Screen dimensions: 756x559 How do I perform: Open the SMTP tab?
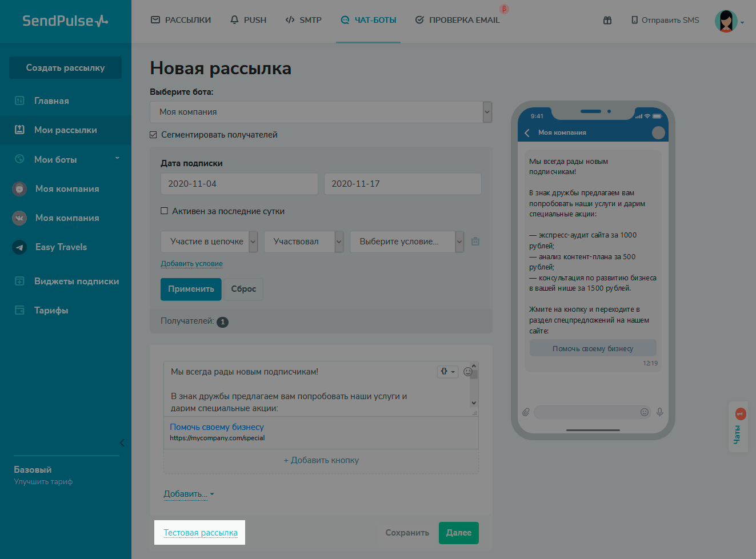pos(303,20)
